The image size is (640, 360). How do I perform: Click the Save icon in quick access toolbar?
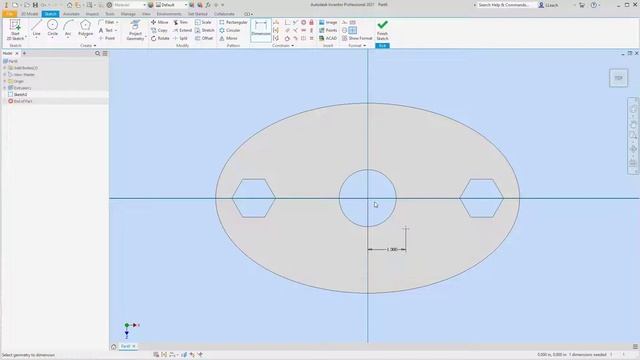click(35, 5)
